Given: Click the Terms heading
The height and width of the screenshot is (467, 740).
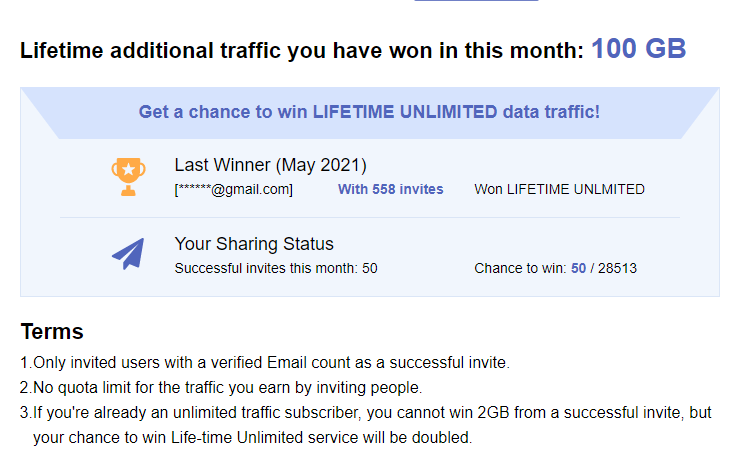Looking at the screenshot, I should 52,332.
